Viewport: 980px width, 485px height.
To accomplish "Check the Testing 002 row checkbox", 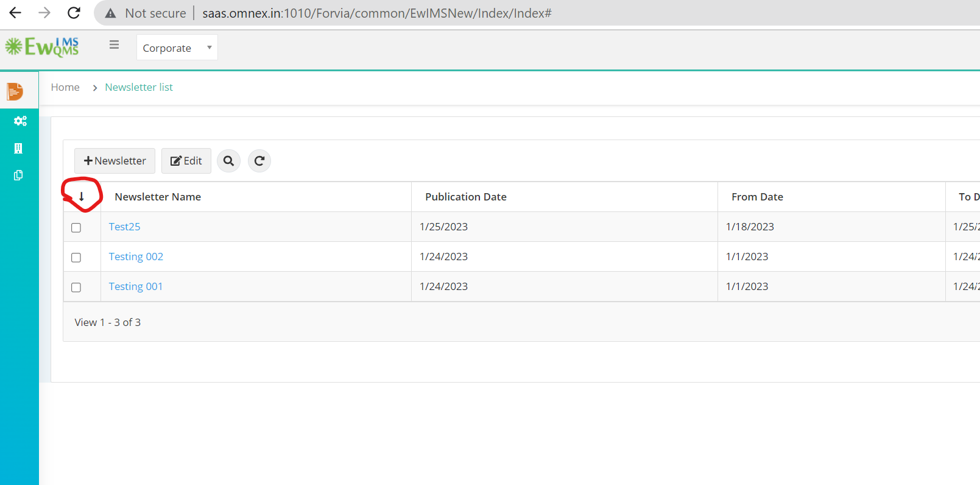I will (x=76, y=257).
